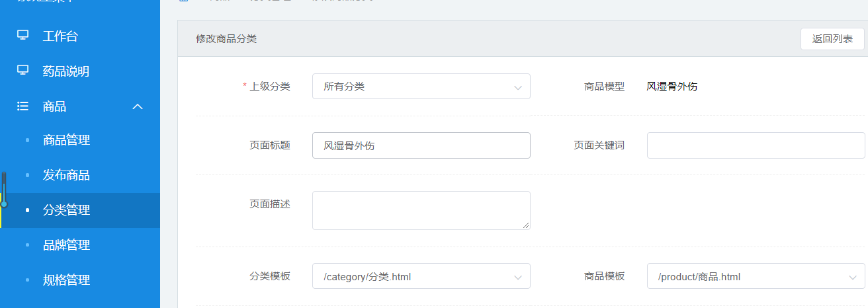Click into the 页面关键词 input field
868x308 pixels.
coord(755,145)
